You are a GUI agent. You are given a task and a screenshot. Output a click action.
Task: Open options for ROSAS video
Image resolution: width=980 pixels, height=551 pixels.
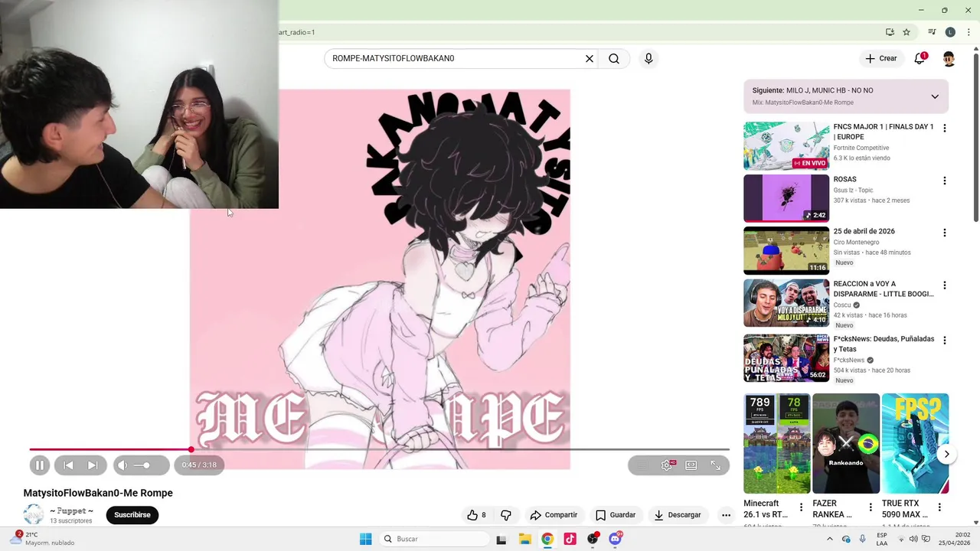(944, 181)
